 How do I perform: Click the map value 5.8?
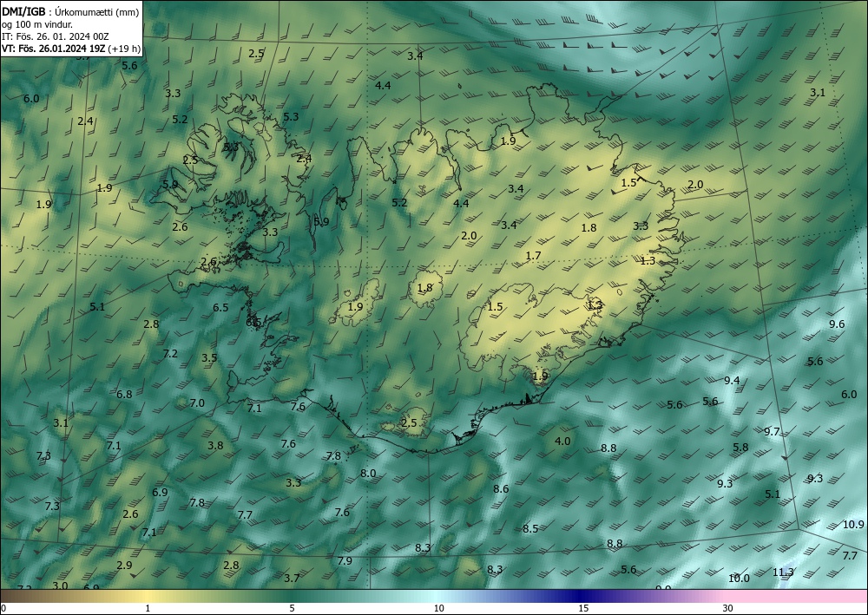coord(740,448)
